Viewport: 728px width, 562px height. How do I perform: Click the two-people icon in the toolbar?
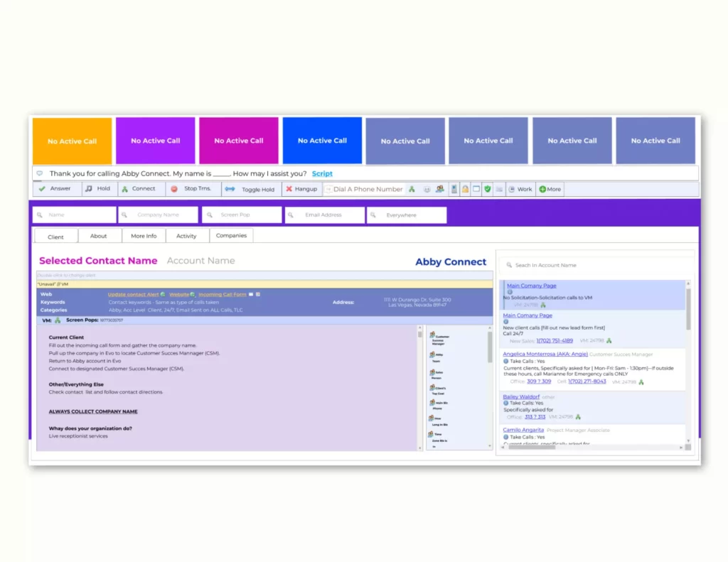(x=439, y=189)
